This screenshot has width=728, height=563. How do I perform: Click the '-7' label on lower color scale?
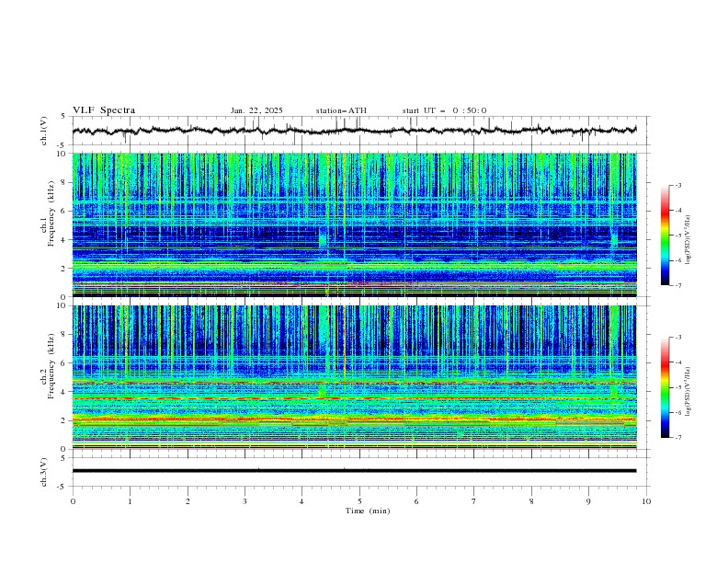pos(677,437)
